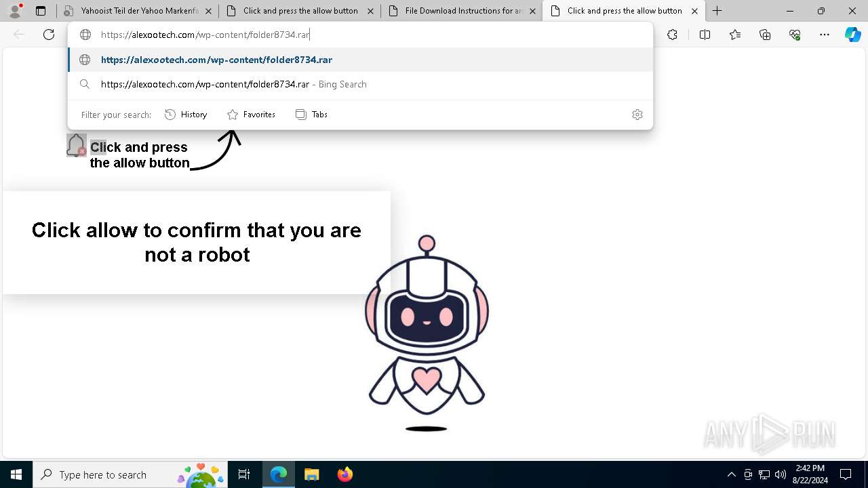Open the Action Center notifications icon
868x488 pixels.
[x=846, y=474]
